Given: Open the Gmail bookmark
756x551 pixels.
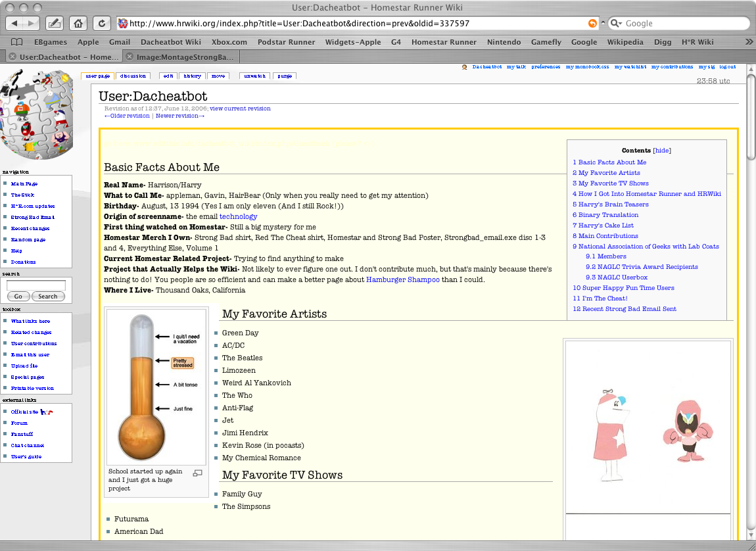Looking at the screenshot, I should coord(120,42).
